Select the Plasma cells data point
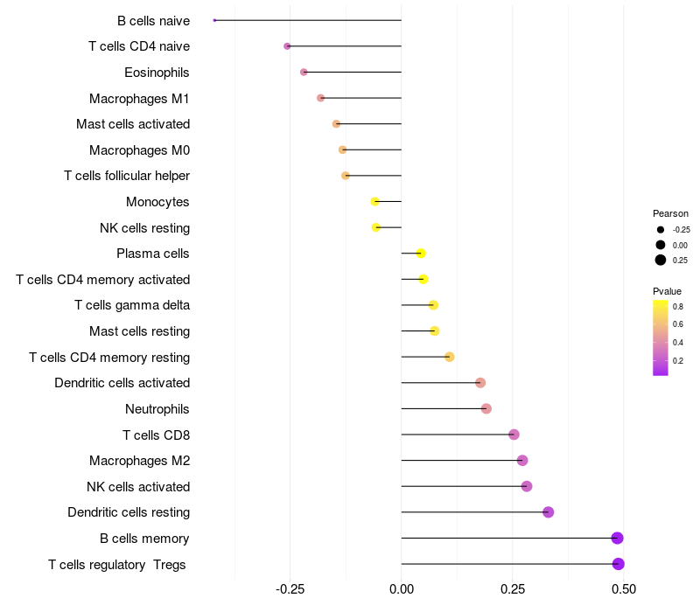This screenshot has width=700, height=612. click(421, 254)
